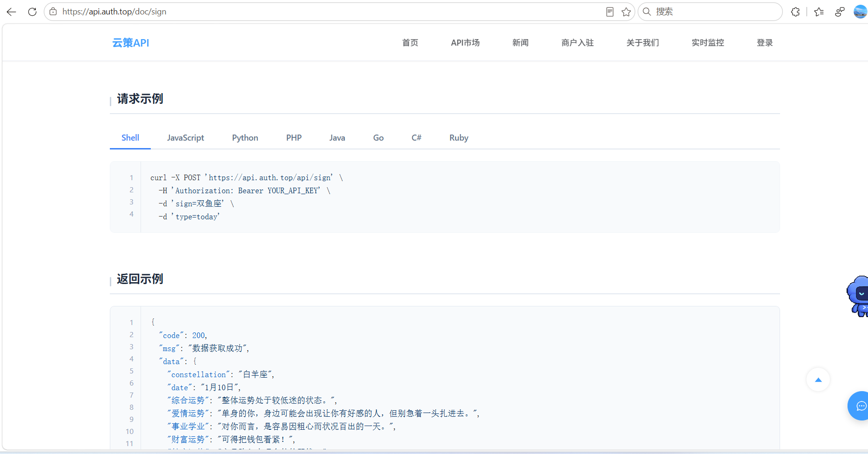Switch to the Go code tab

(378, 138)
